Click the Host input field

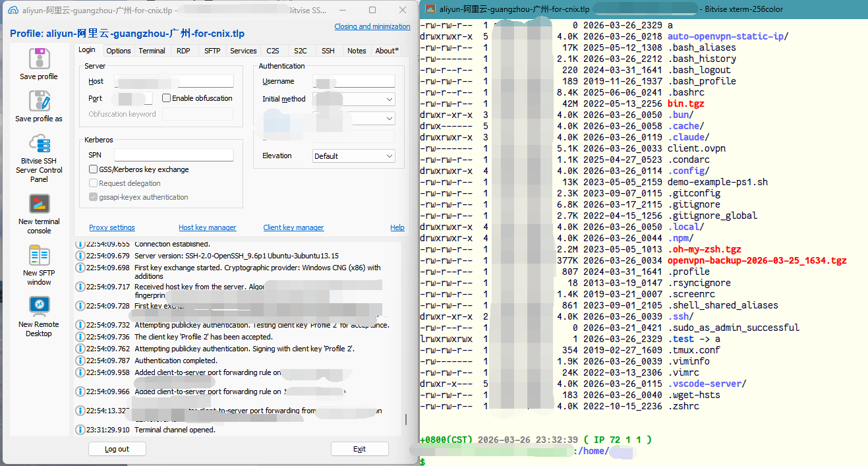pyautogui.click(x=174, y=81)
